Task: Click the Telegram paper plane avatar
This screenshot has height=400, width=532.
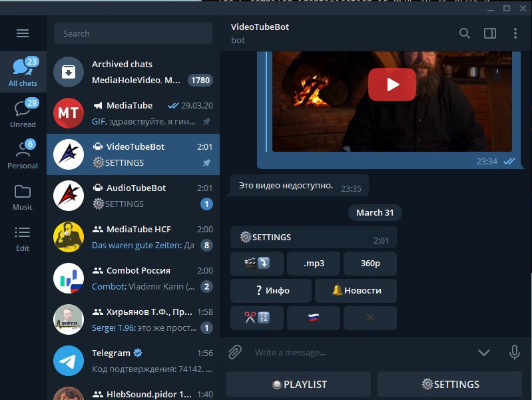Action: point(69,361)
